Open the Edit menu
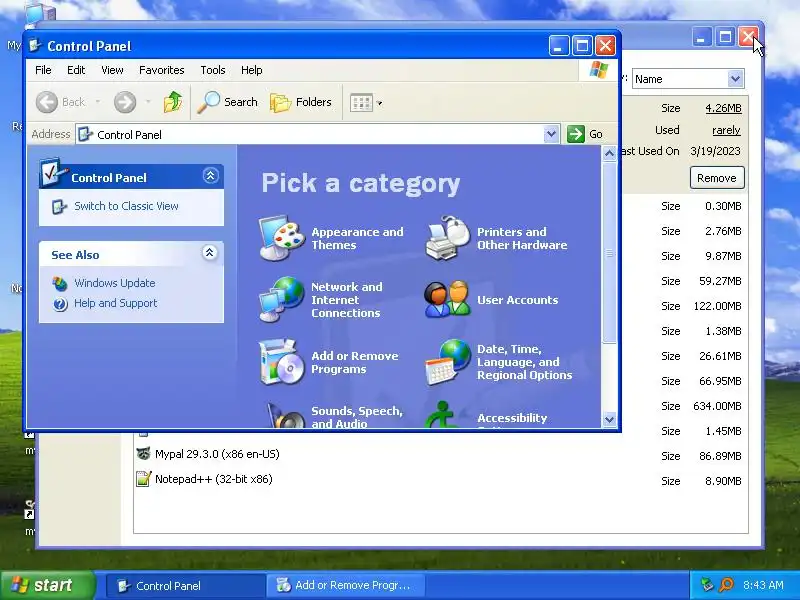This screenshot has width=800, height=600. click(76, 70)
